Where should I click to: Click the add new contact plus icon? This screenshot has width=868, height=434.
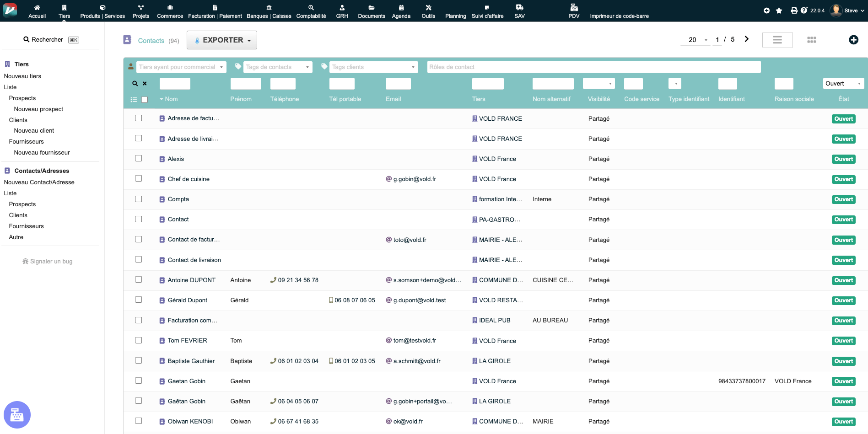853,40
